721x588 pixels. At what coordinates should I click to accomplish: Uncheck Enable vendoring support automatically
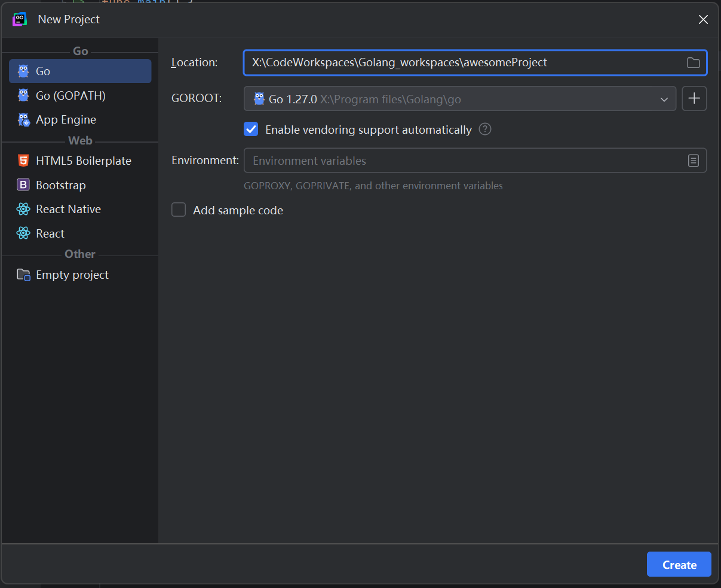251,130
